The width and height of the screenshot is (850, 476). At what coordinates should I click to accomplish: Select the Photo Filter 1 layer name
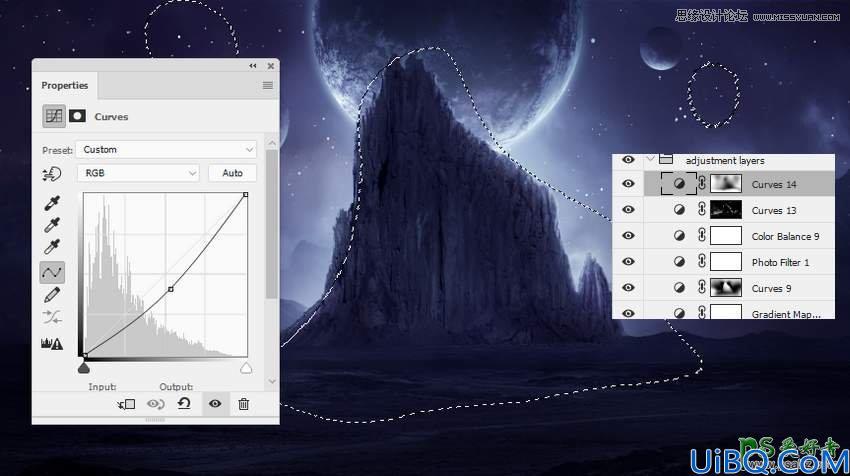[781, 262]
